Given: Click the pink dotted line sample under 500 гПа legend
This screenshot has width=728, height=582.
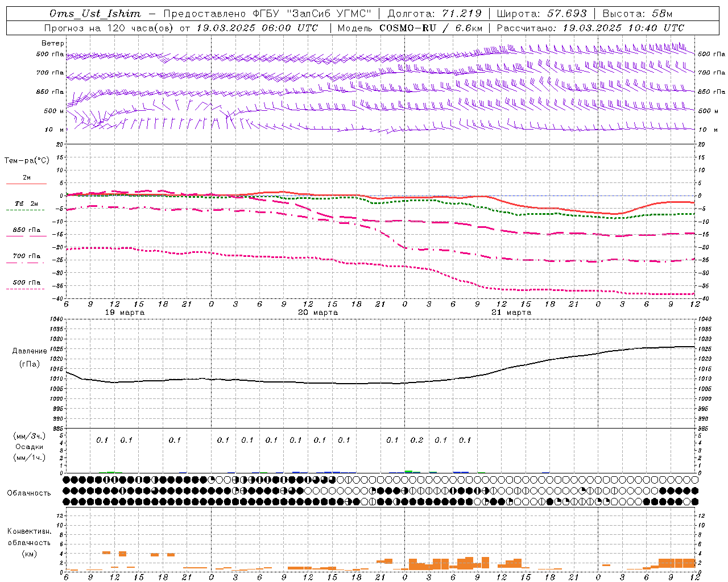Looking at the screenshot, I should (26, 289).
